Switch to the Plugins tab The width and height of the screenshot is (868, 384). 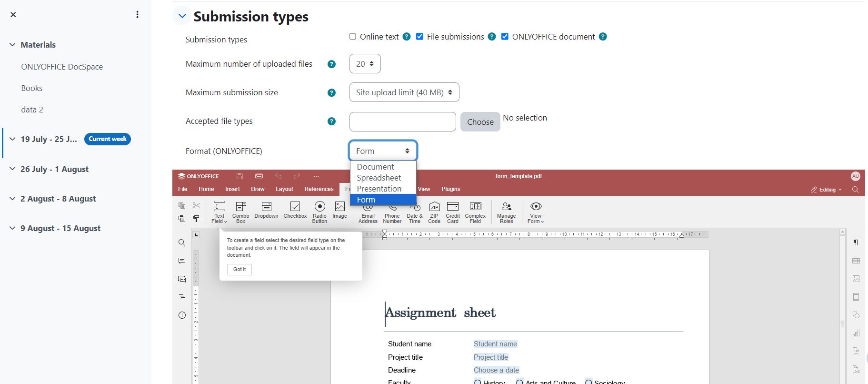tap(451, 189)
